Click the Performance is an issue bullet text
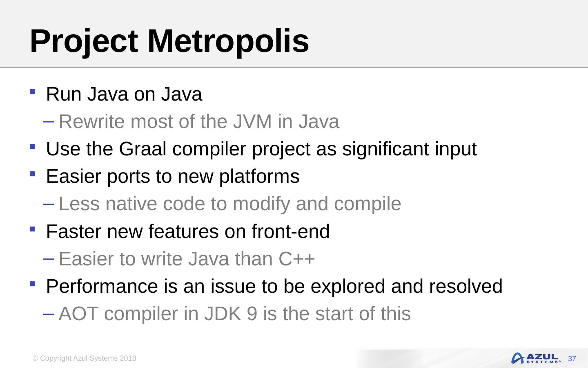588x368 pixels. pyautogui.click(x=274, y=286)
